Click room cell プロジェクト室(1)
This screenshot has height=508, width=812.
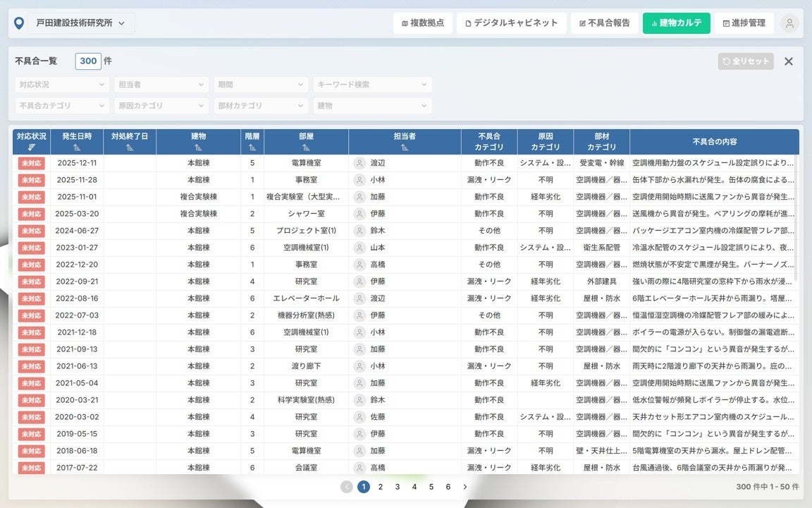pos(306,231)
